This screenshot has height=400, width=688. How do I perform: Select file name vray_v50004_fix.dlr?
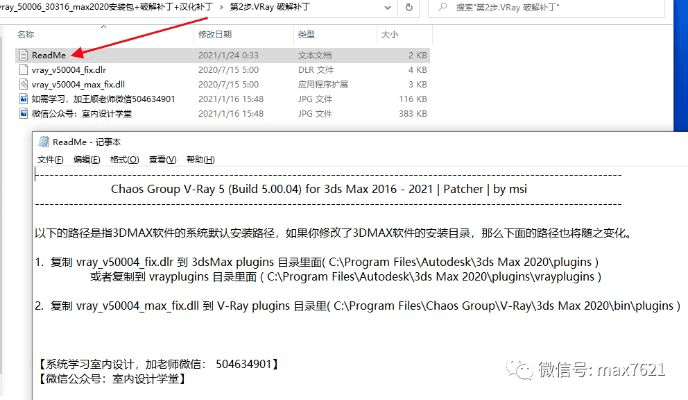[x=68, y=70]
